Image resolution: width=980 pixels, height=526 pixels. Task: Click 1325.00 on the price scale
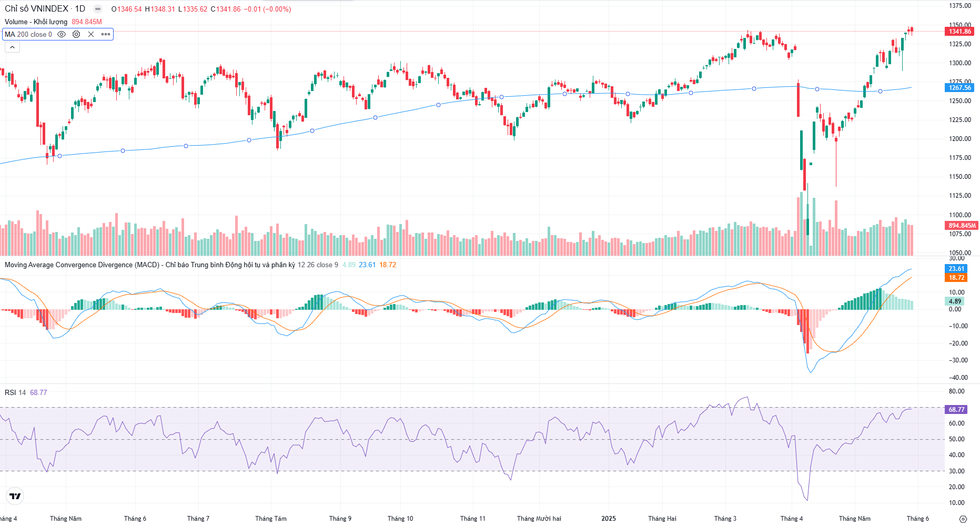click(x=960, y=44)
